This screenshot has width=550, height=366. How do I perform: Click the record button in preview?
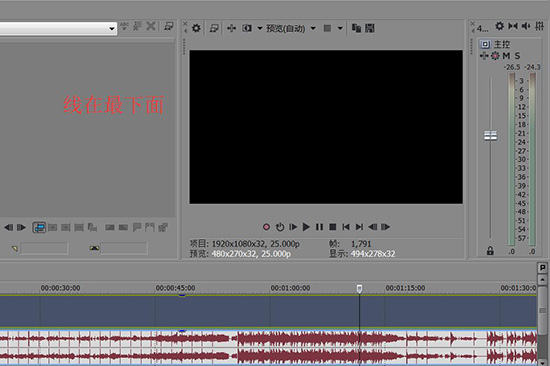pyautogui.click(x=266, y=227)
